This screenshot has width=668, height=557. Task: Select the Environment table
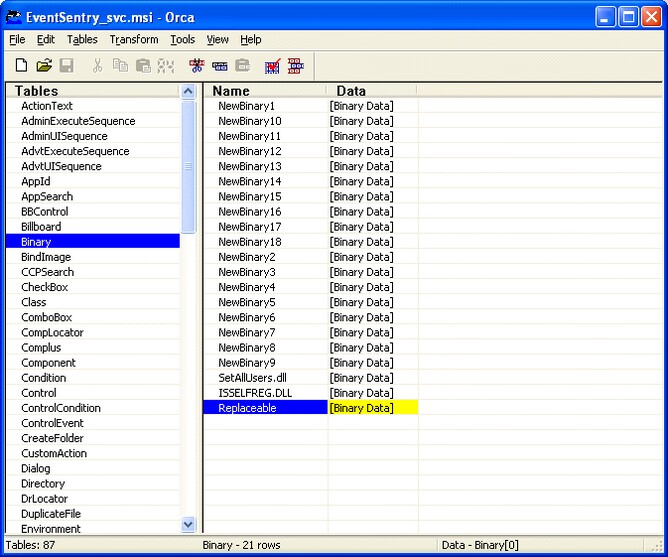point(93,529)
